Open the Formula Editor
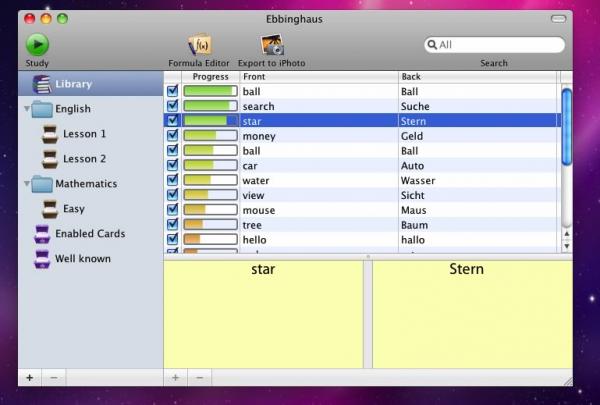The width and height of the screenshot is (600, 405). click(x=199, y=45)
